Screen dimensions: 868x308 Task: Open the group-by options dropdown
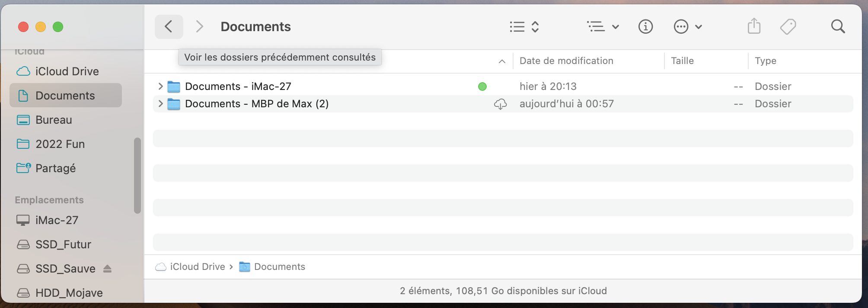603,27
